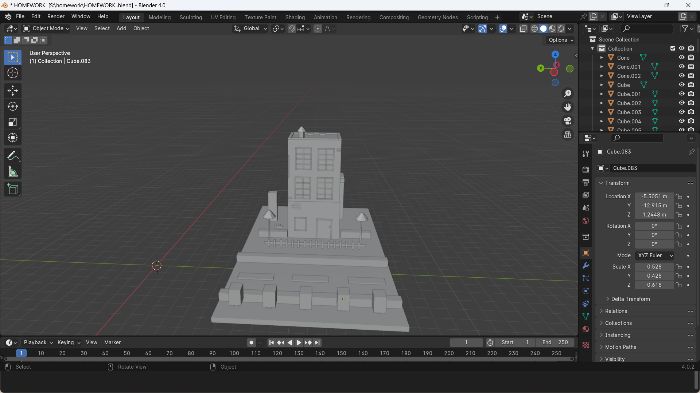
Task: Select the Select Box tool
Action: [12, 58]
